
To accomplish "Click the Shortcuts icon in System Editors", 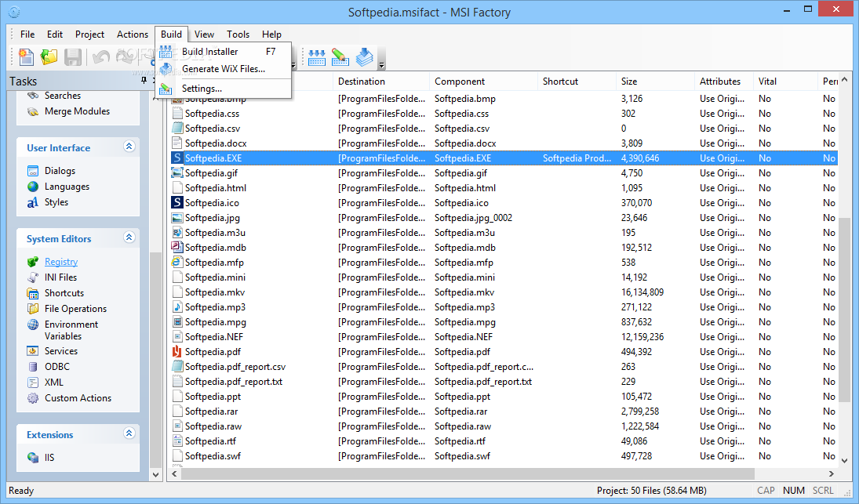I will 33,293.
